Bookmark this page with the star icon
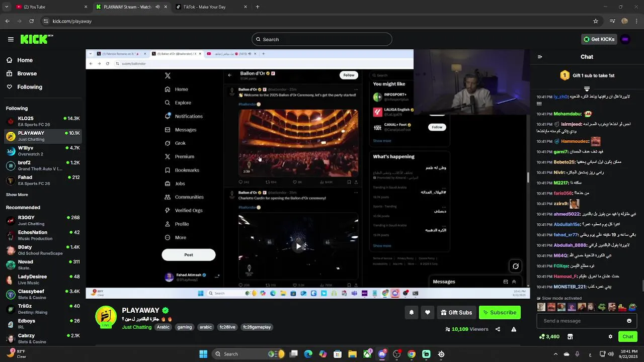Screen dimensions: 644x362 [x=596, y=21]
